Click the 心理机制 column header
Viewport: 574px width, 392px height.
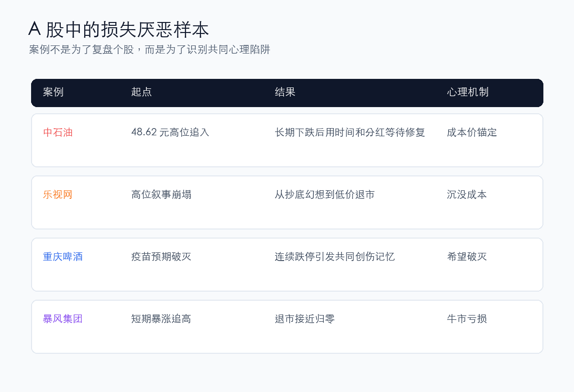[x=468, y=92]
